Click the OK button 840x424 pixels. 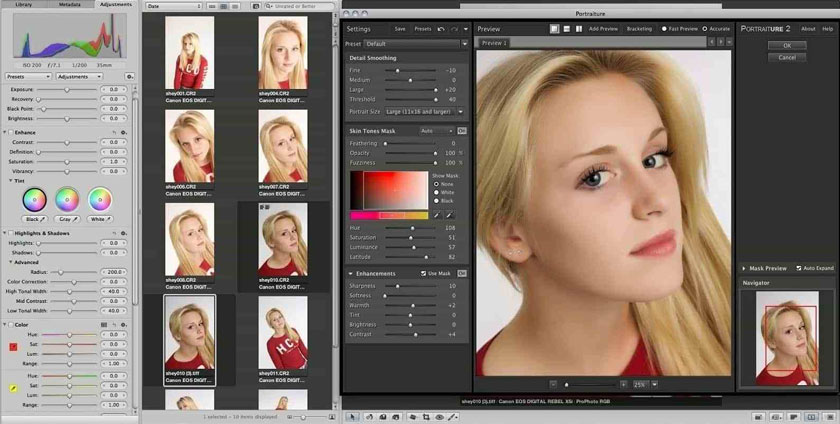coord(787,45)
